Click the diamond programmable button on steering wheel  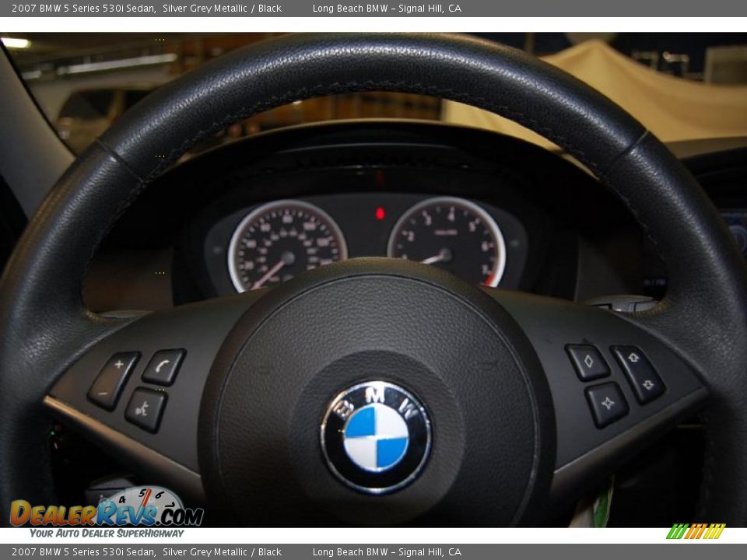tap(587, 362)
